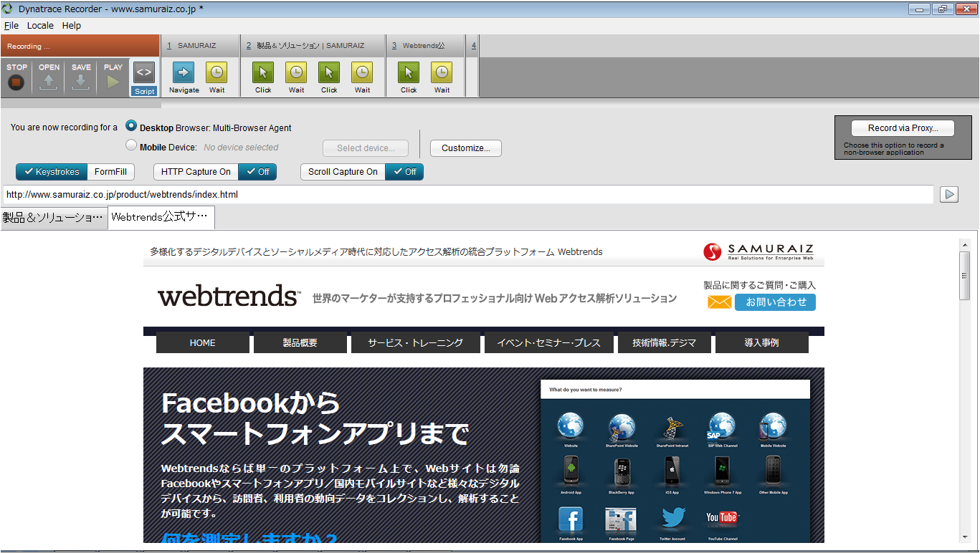Screen dimensions: 980x553
Task: Click the envelope mail icon
Action: click(x=719, y=302)
